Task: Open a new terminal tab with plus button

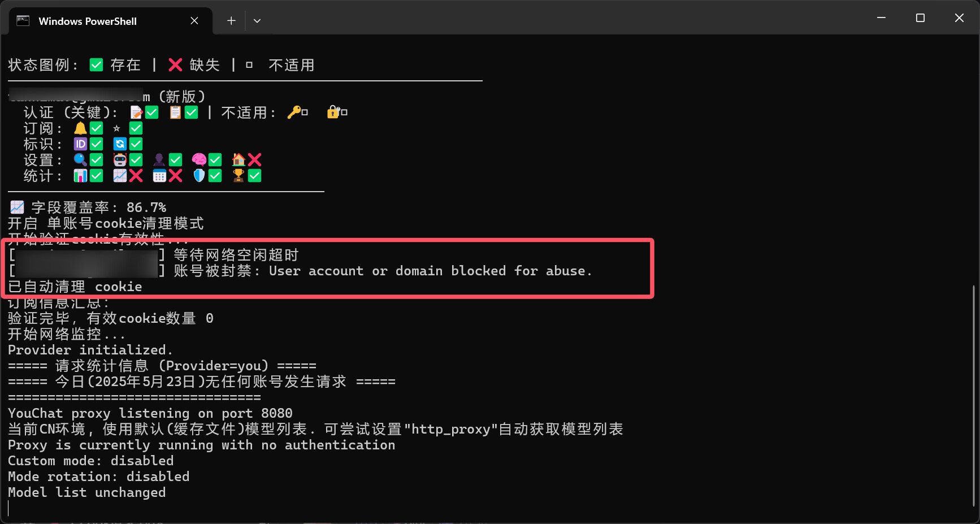Action: [x=231, y=21]
